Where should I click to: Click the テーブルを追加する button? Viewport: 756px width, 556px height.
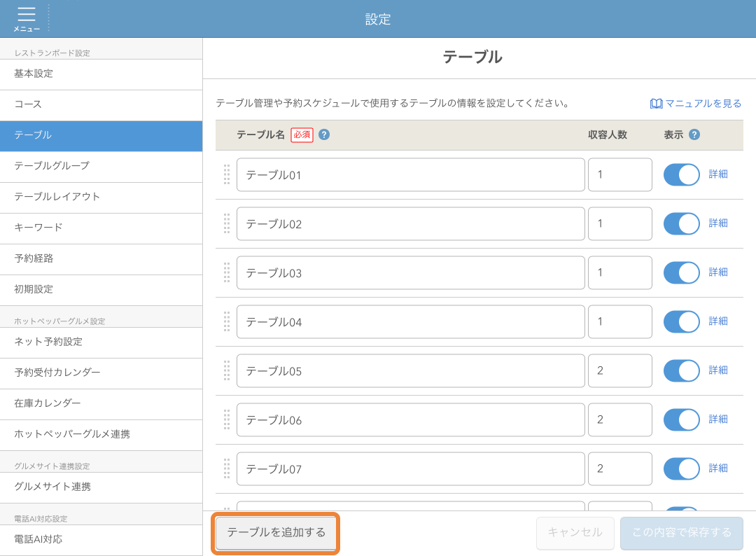pos(275,533)
